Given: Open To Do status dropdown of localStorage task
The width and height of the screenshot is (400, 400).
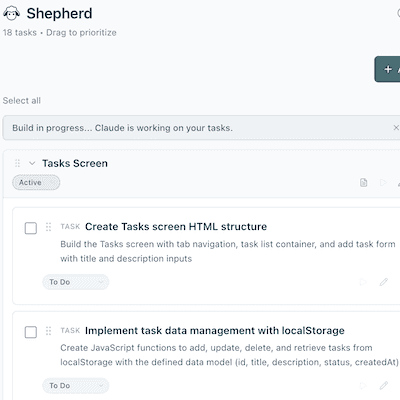Looking at the screenshot, I should (76, 386).
